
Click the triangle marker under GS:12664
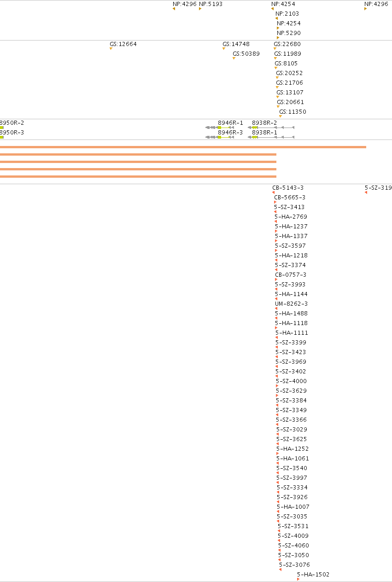(x=111, y=49)
